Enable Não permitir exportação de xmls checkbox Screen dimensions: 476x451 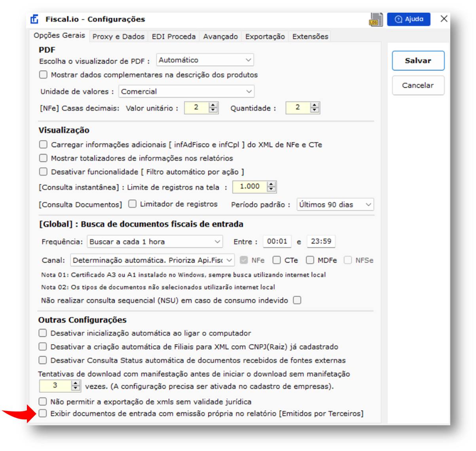43,402
